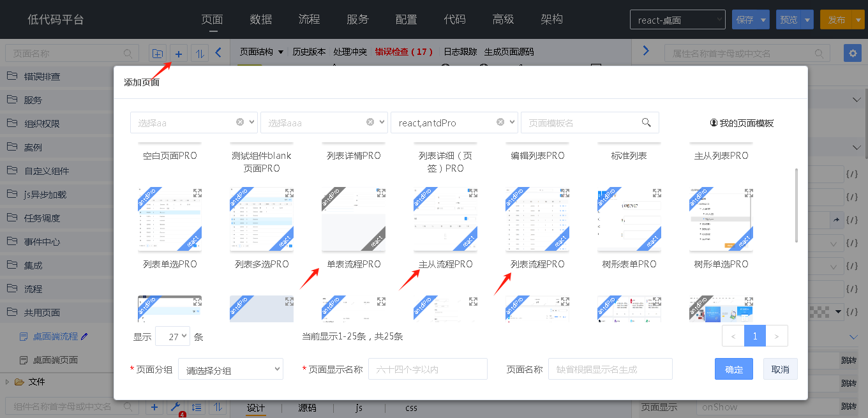The image size is (868, 418).
Task: Open the 预览 dropdown arrow
Action: click(807, 20)
